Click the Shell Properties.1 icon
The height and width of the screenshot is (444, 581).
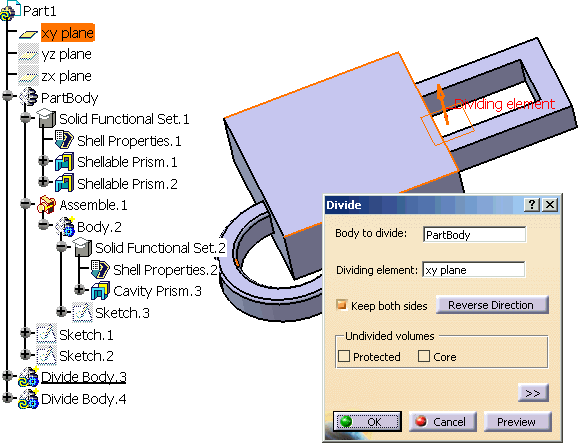pyautogui.click(x=64, y=140)
